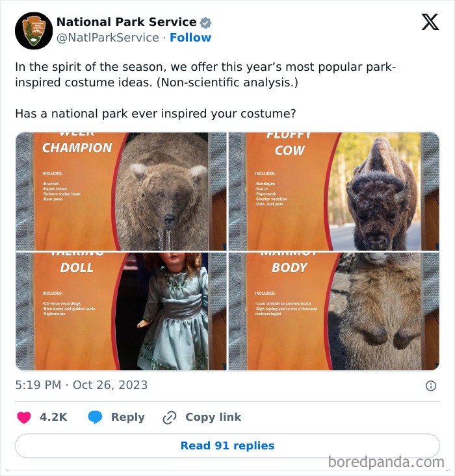Image resolution: width=455 pixels, height=476 pixels.
Task: Click the National Park Service avatar
Action: tap(34, 31)
